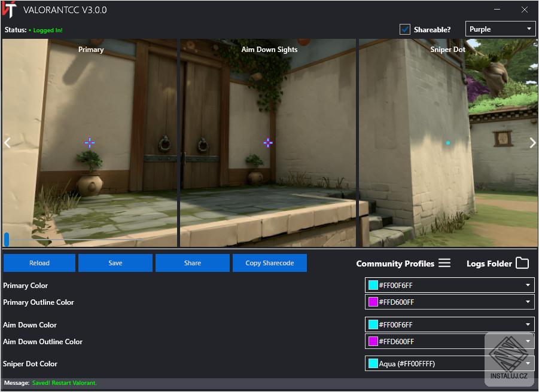This screenshot has height=392, width=539.
Task: Click the Save button
Action: point(115,263)
